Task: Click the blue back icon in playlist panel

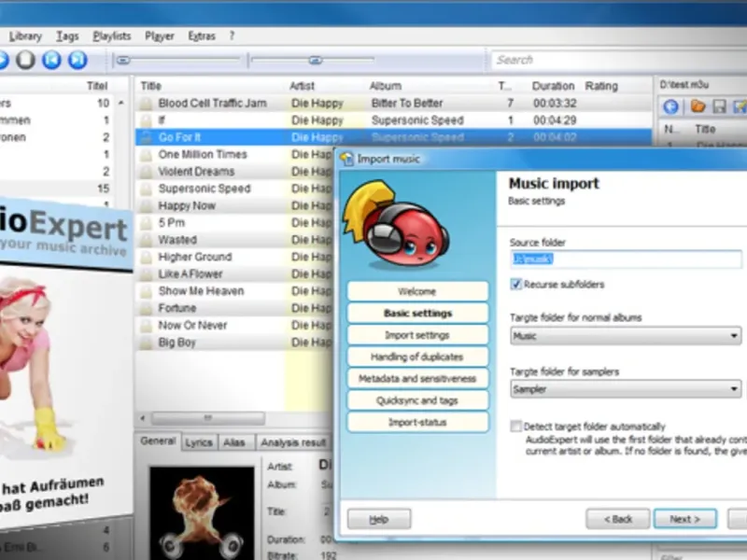Action: click(x=670, y=106)
